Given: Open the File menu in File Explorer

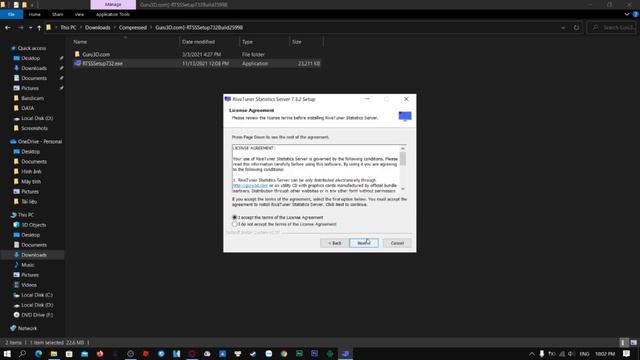Looking at the screenshot, I should [11, 14].
